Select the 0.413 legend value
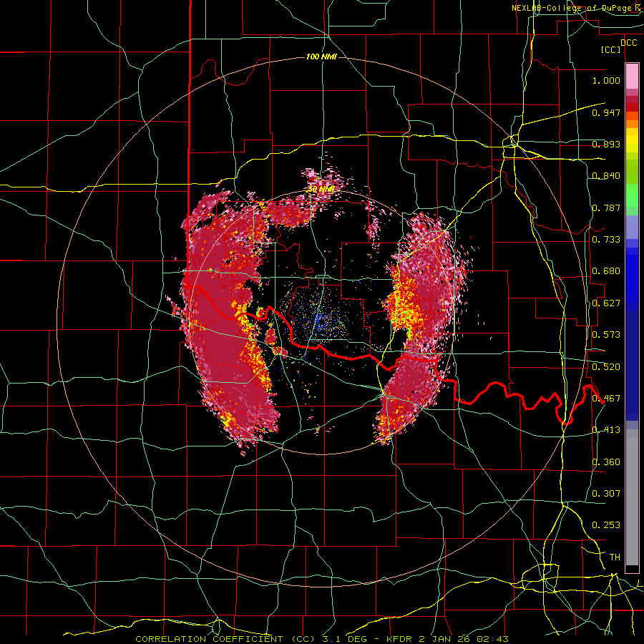This screenshot has width=644, height=644. click(606, 430)
